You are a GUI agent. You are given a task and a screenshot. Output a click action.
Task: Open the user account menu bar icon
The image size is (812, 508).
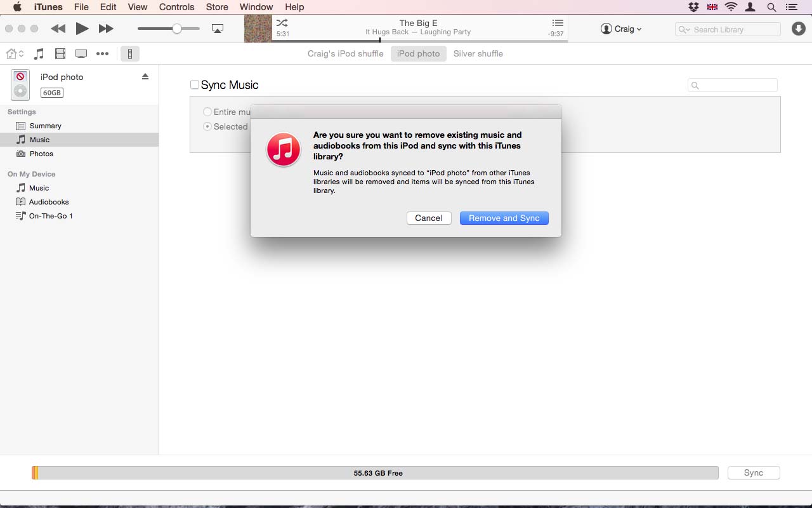[751, 7]
